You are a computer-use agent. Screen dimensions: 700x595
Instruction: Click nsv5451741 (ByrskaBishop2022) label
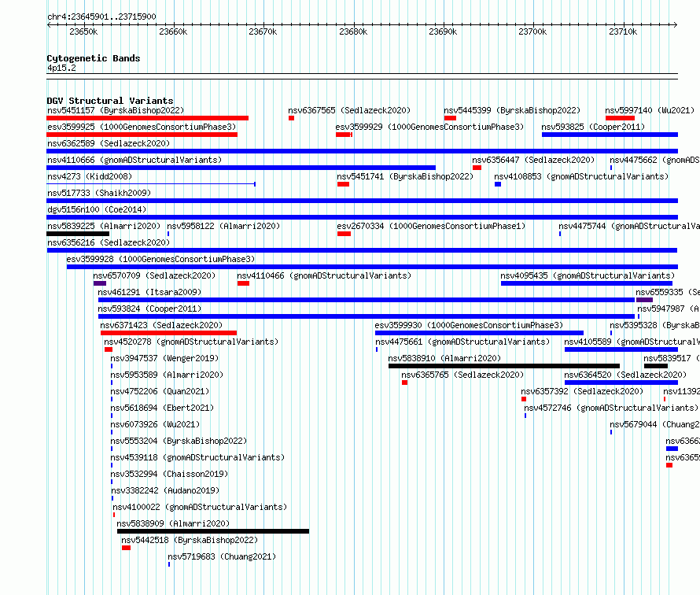[405, 176]
